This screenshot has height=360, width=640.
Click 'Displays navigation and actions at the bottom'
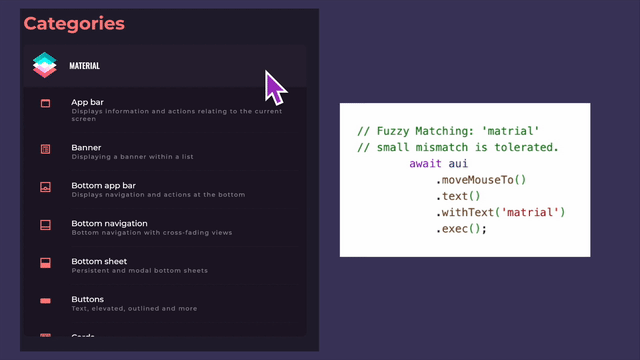point(158,195)
